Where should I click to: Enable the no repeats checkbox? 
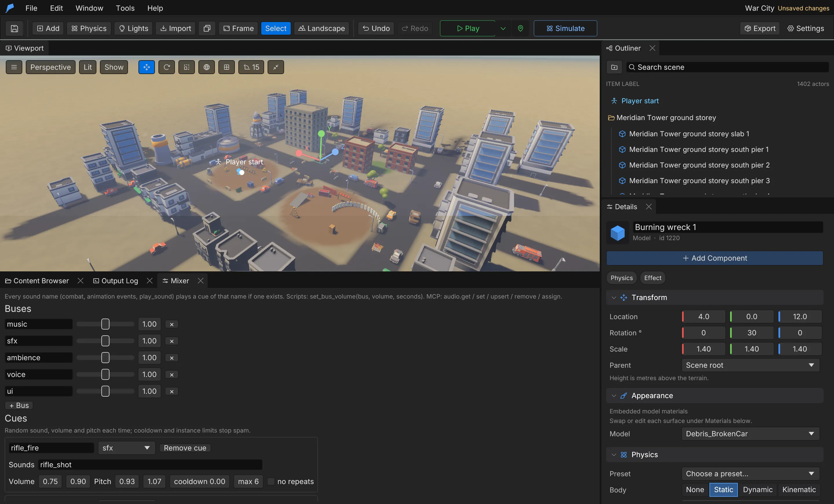pyautogui.click(x=271, y=481)
